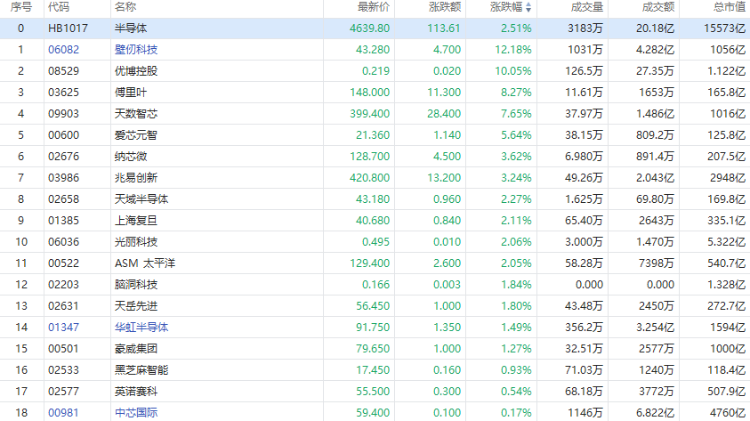
Task: Click stock code 02577
Action: [x=64, y=392]
